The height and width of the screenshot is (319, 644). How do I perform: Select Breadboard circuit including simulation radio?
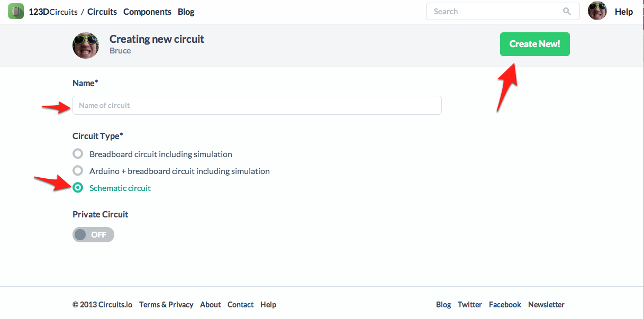pyautogui.click(x=78, y=154)
